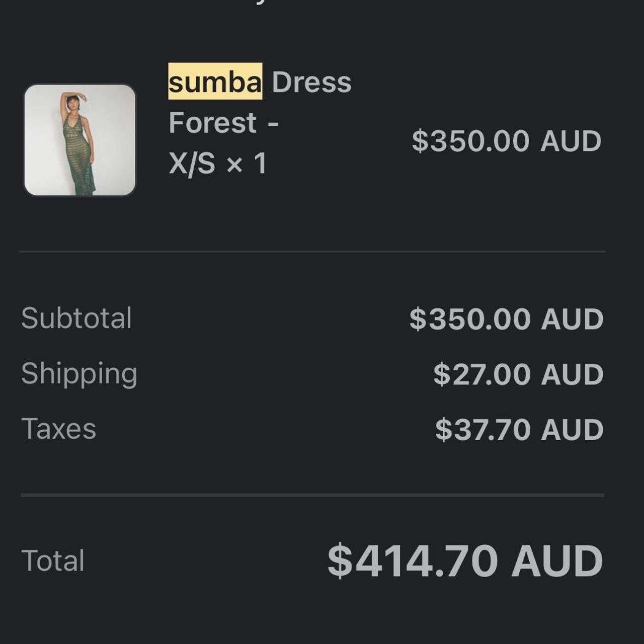Select the Taxes label
644x644 pixels.
click(58, 429)
